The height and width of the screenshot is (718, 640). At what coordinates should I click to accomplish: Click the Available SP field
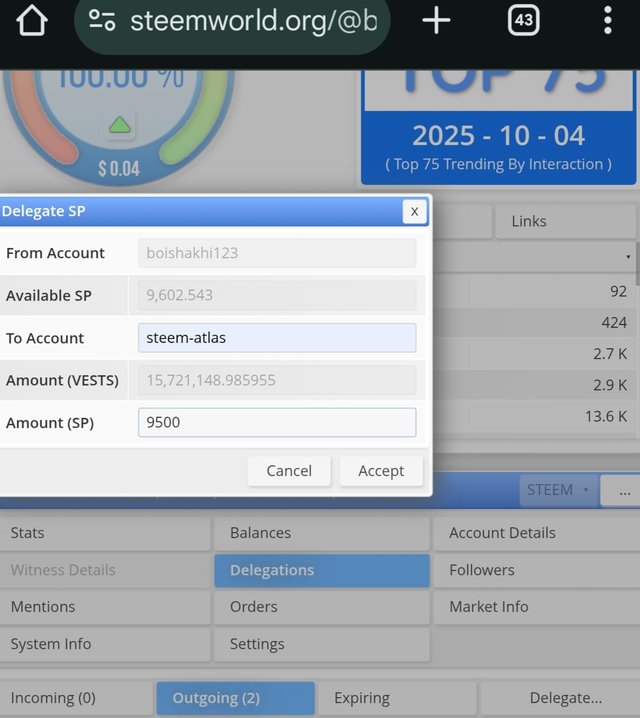pos(277,295)
